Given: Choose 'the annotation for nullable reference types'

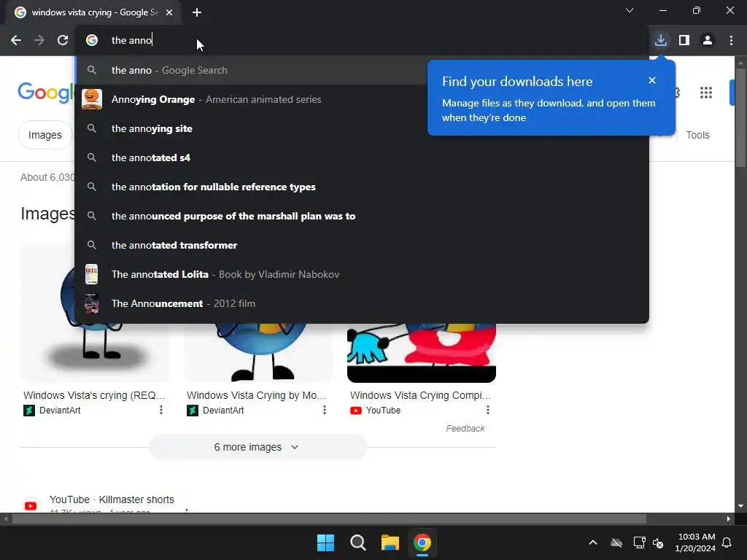Looking at the screenshot, I should coord(362,187).
